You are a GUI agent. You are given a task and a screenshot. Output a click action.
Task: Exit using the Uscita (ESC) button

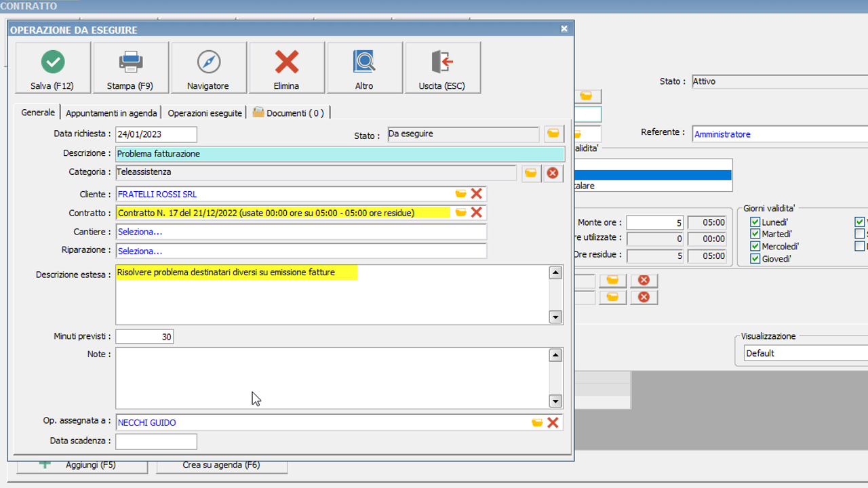443,68
